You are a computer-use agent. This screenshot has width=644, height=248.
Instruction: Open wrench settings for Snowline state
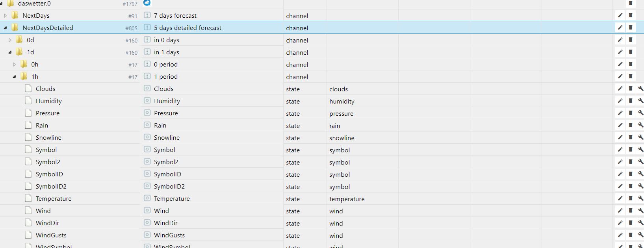pyautogui.click(x=640, y=137)
